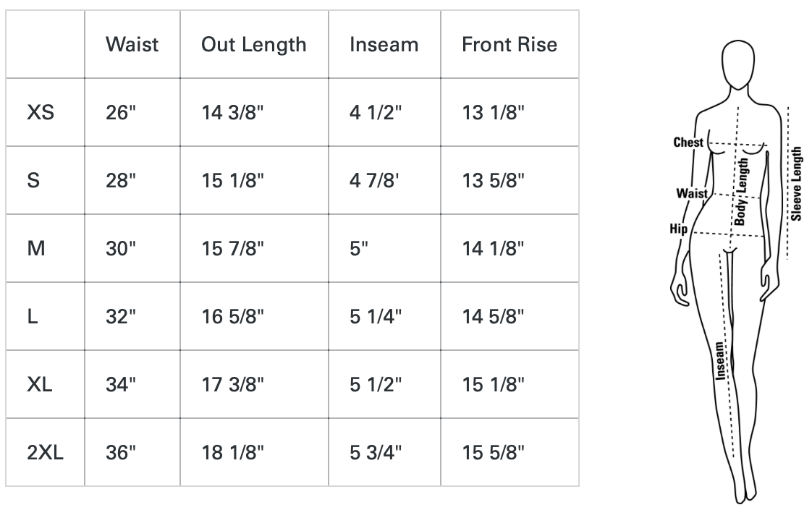812x518 pixels.
Task: Select the Inseam column header
Action: click(x=384, y=45)
